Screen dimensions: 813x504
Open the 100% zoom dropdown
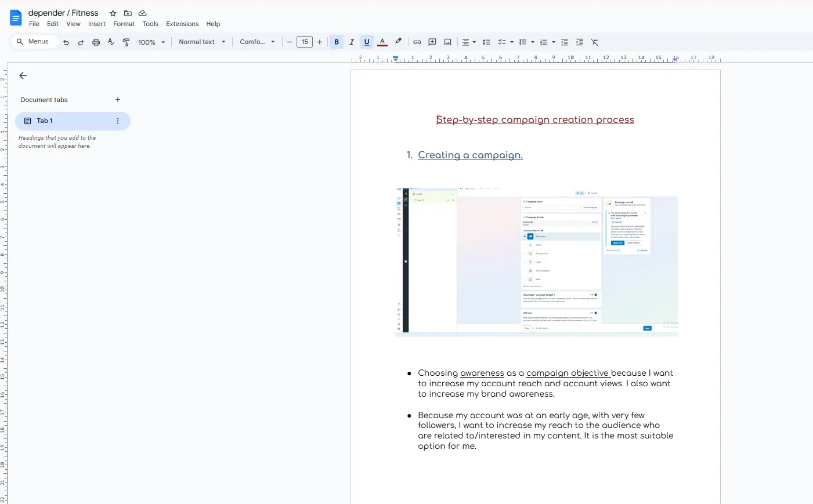(x=151, y=42)
